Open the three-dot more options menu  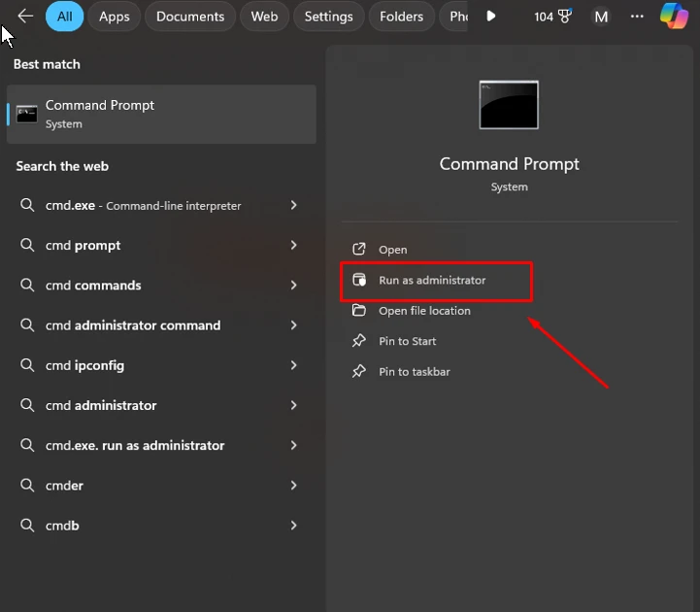(x=637, y=17)
